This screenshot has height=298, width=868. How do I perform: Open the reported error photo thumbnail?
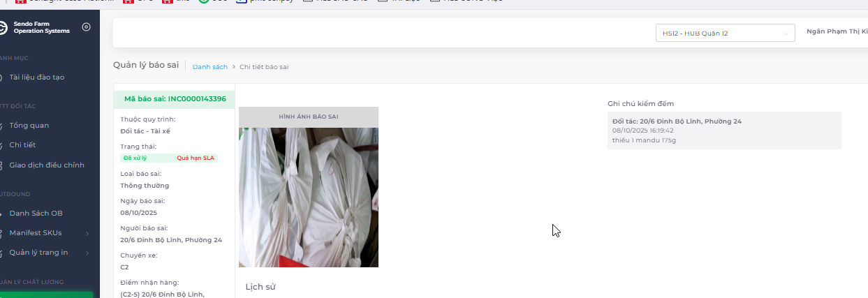pos(309,197)
